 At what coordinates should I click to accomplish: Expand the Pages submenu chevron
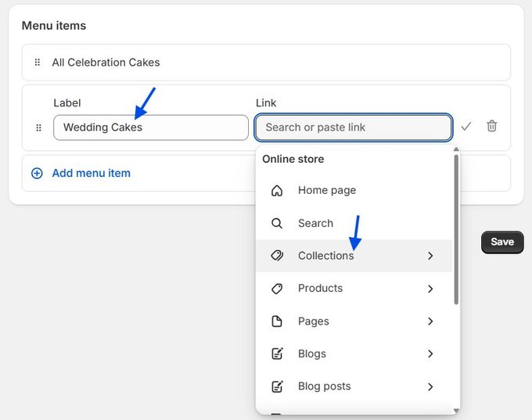(430, 321)
